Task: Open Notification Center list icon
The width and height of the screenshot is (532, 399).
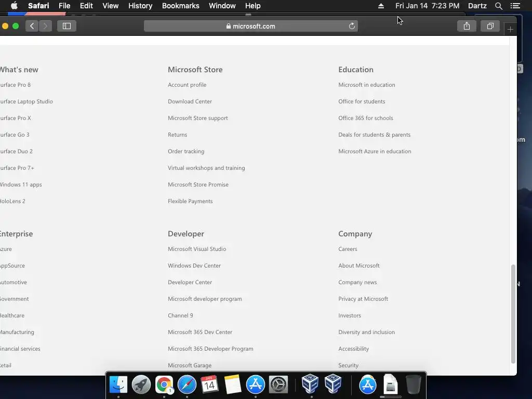Action: point(515,6)
